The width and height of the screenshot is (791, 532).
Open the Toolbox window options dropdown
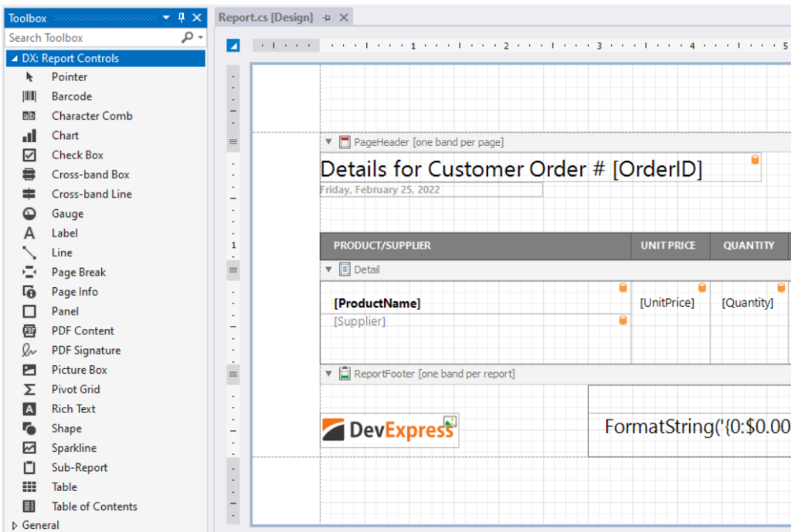click(x=166, y=19)
